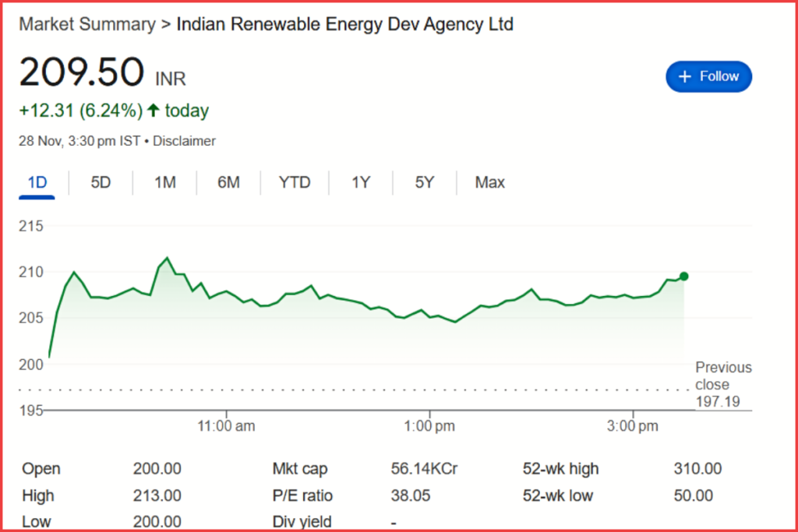Select the 6M range tab
The width and height of the screenshot is (798, 532).
tap(228, 182)
